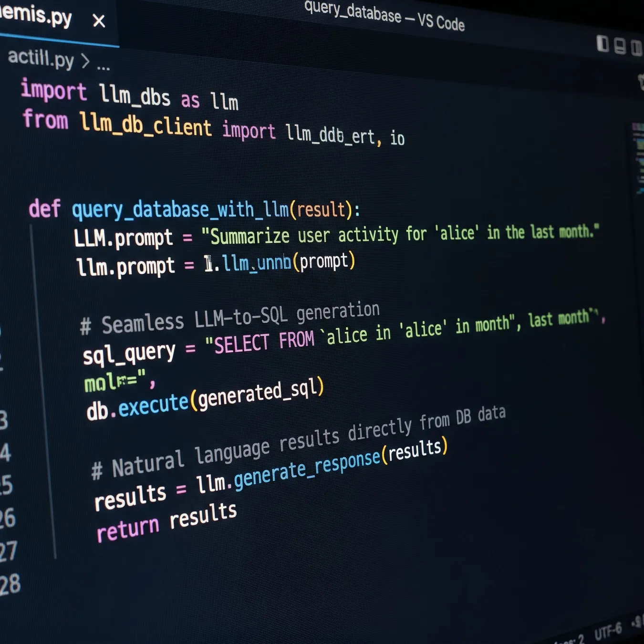Click the "return results" line
The width and height of the screenshot is (644, 644).
tap(166, 523)
